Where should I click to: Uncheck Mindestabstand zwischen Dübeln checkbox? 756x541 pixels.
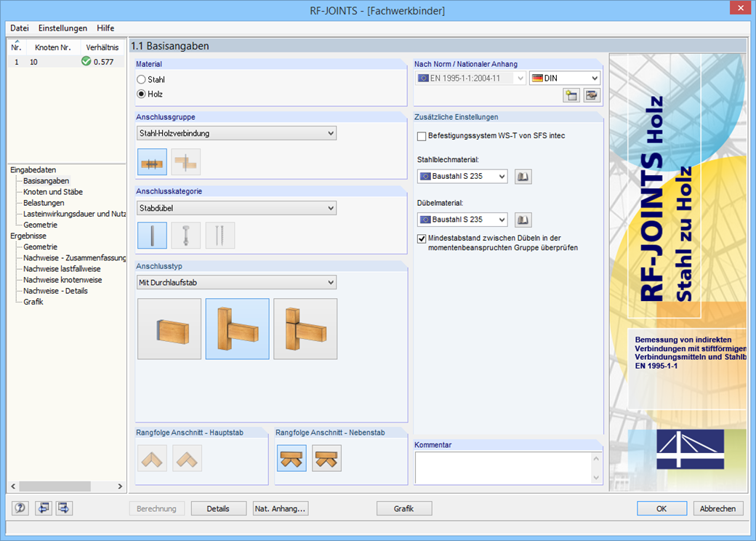click(x=422, y=239)
